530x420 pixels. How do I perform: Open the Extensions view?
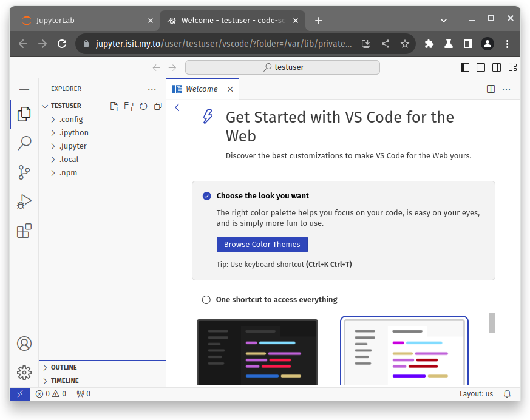click(x=24, y=231)
